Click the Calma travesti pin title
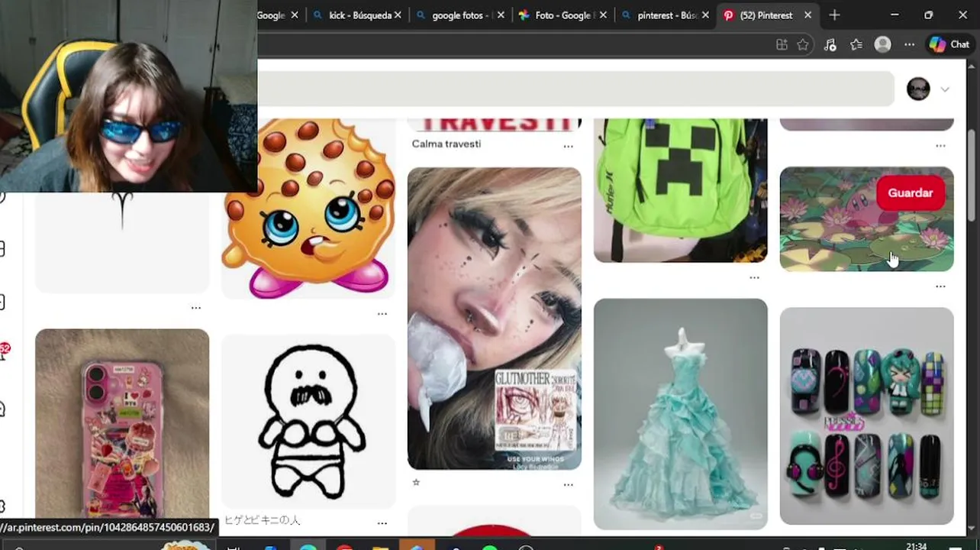Viewport: 980px width, 550px height. point(446,144)
